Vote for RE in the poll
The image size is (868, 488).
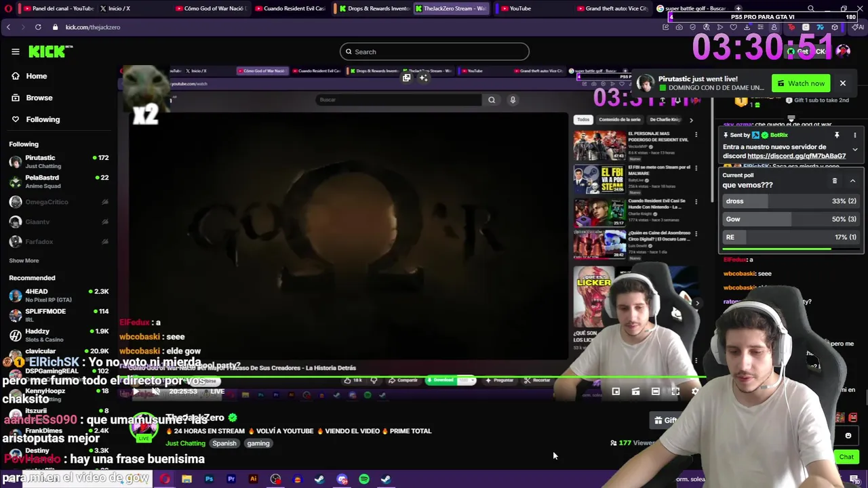791,237
